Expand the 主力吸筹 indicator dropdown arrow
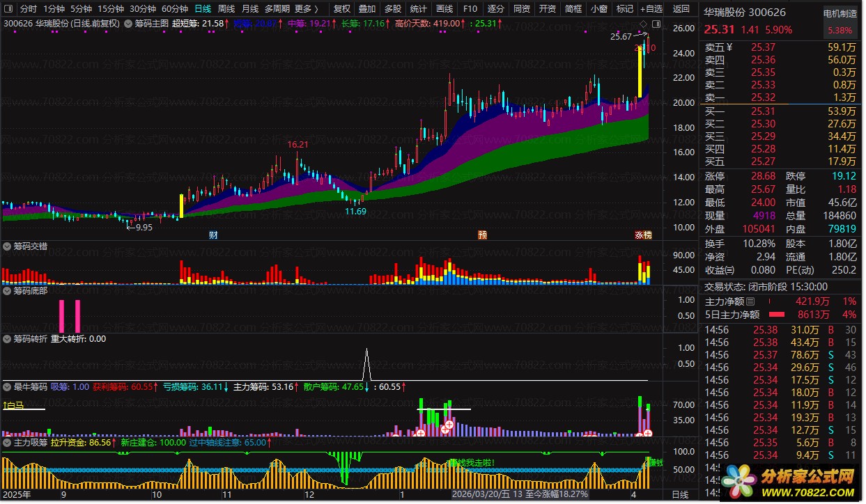This screenshot has height=504, width=866. [x=7, y=442]
